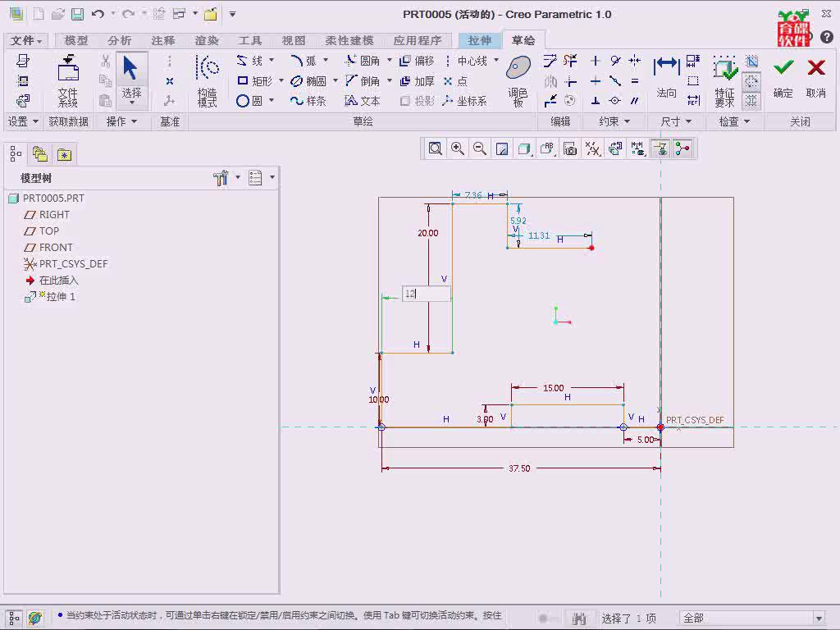The image size is (840, 630).
Task: Open the 文件 file menu
Action: click(26, 40)
